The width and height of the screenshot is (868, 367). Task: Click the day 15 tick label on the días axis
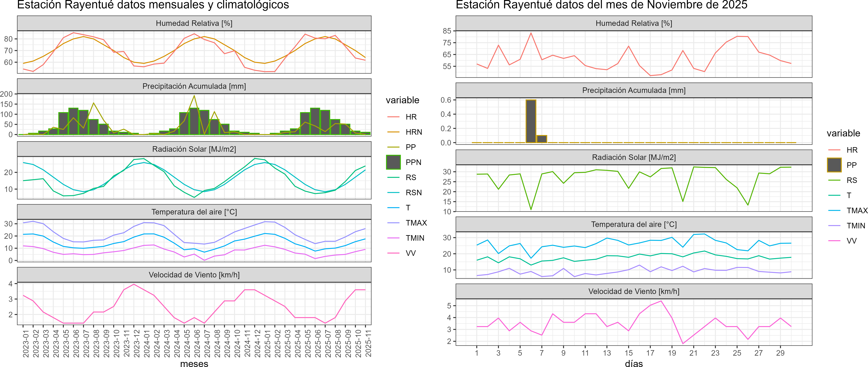click(x=628, y=353)
